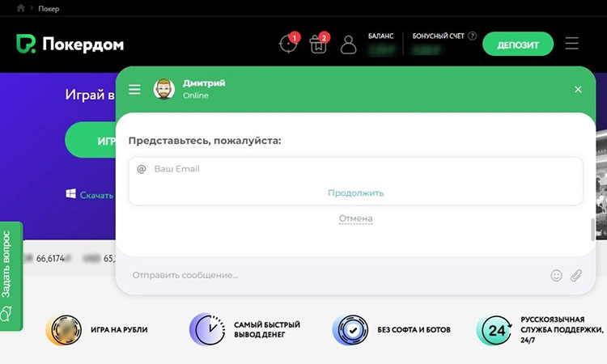607x364 pixels.
Task: Open gift box icon with badge 2
Action: (319, 44)
